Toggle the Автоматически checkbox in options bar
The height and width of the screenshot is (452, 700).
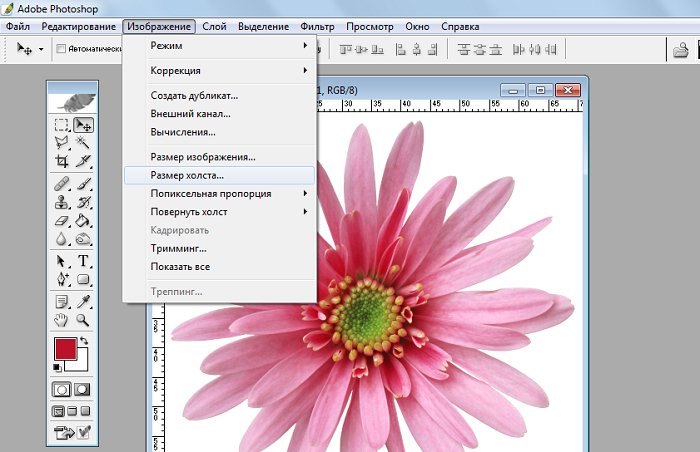[61, 49]
